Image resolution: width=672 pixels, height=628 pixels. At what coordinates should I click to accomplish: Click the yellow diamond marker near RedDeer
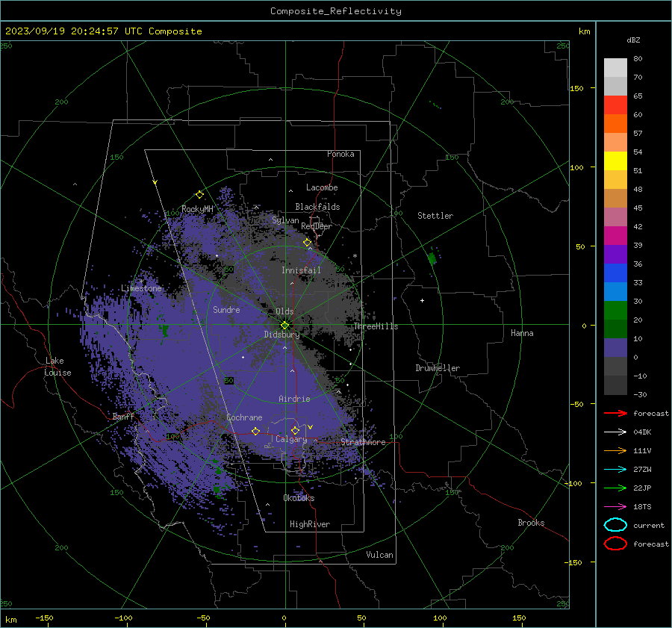308,243
